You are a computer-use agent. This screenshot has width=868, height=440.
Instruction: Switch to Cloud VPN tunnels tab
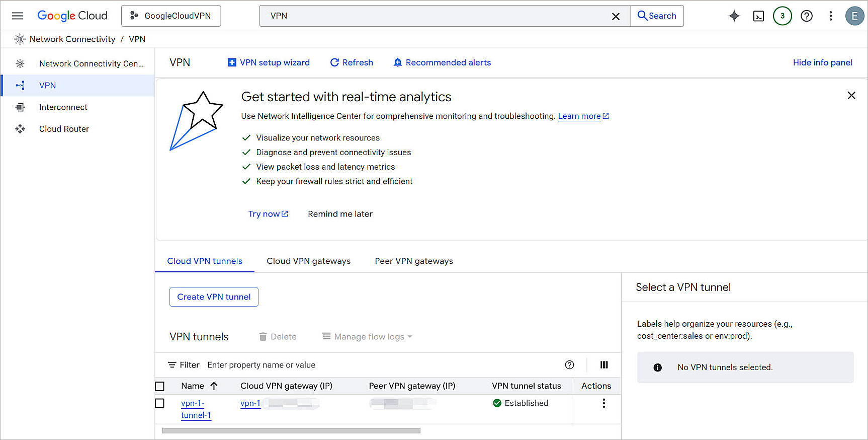pos(205,261)
